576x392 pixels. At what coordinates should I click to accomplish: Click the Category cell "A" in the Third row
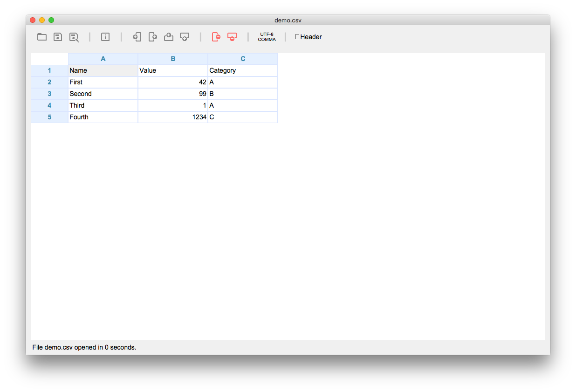point(243,105)
